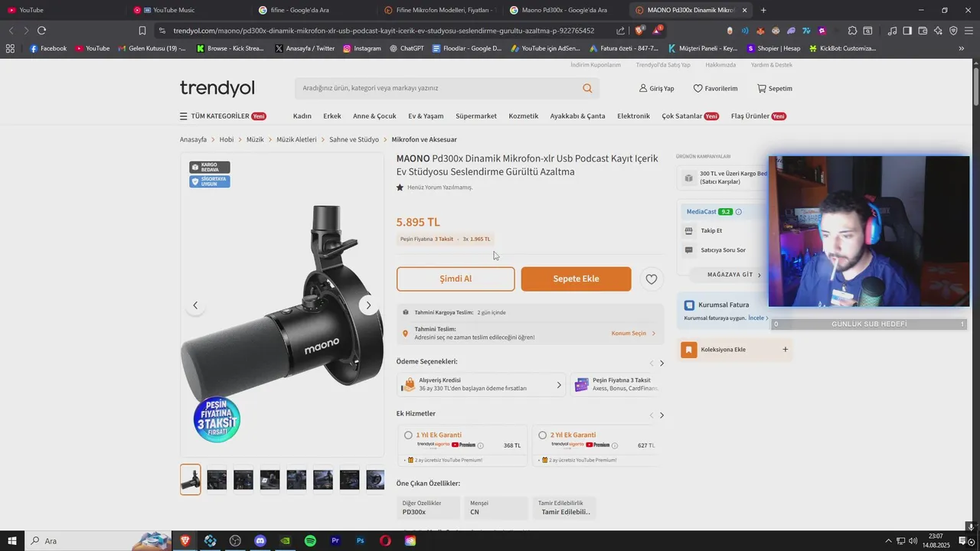Open the Elektronik category menu
Screen dimensions: 980x551
click(x=633, y=116)
